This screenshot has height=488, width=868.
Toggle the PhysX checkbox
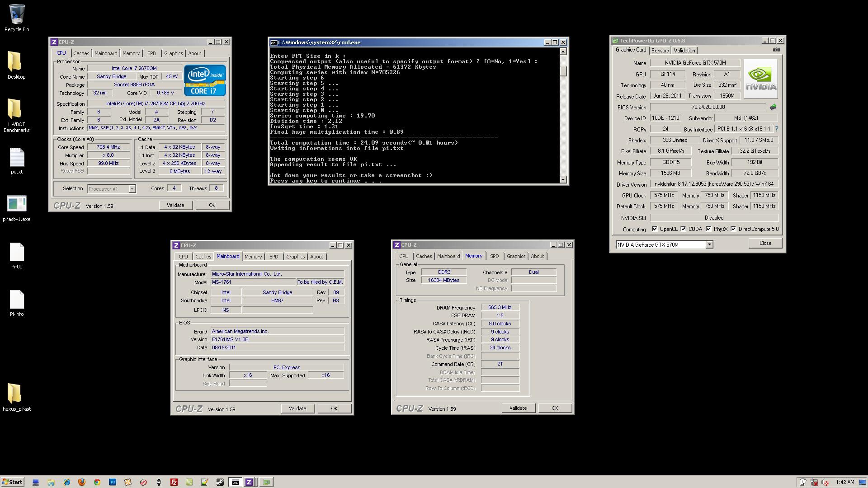pos(708,229)
